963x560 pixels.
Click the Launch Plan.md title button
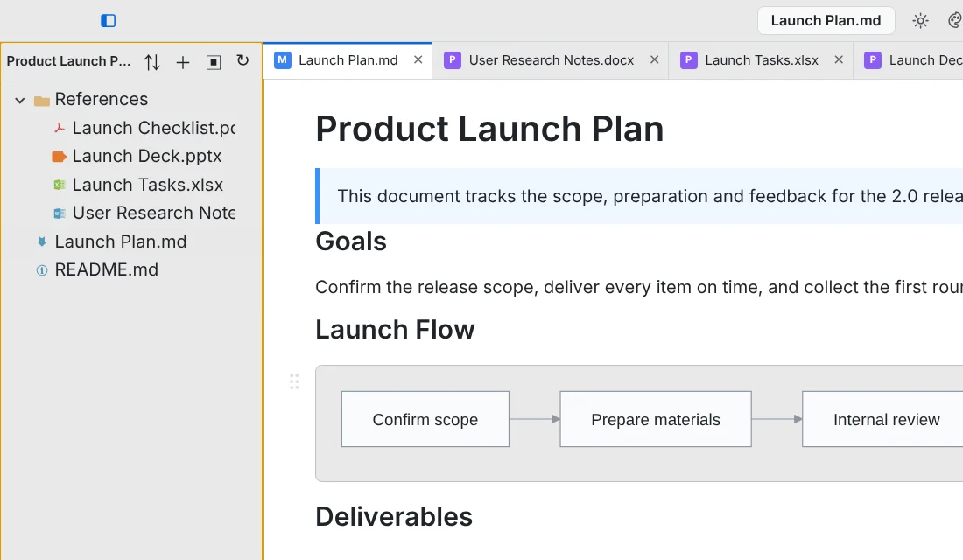click(x=826, y=21)
